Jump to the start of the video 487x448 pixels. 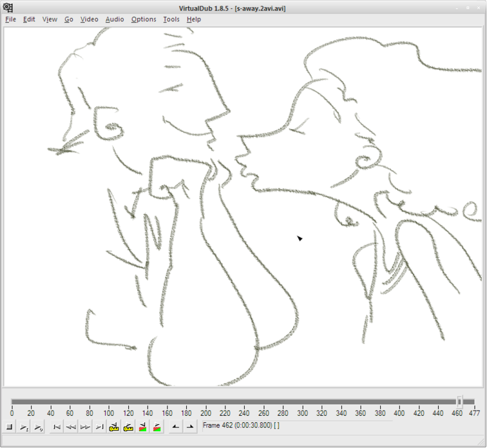coord(57,427)
